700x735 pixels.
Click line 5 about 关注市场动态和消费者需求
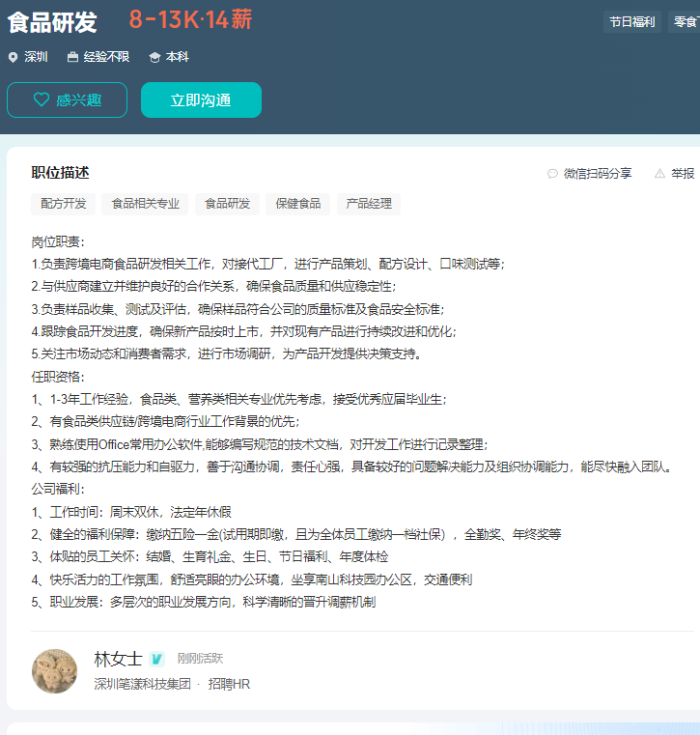tap(226, 353)
